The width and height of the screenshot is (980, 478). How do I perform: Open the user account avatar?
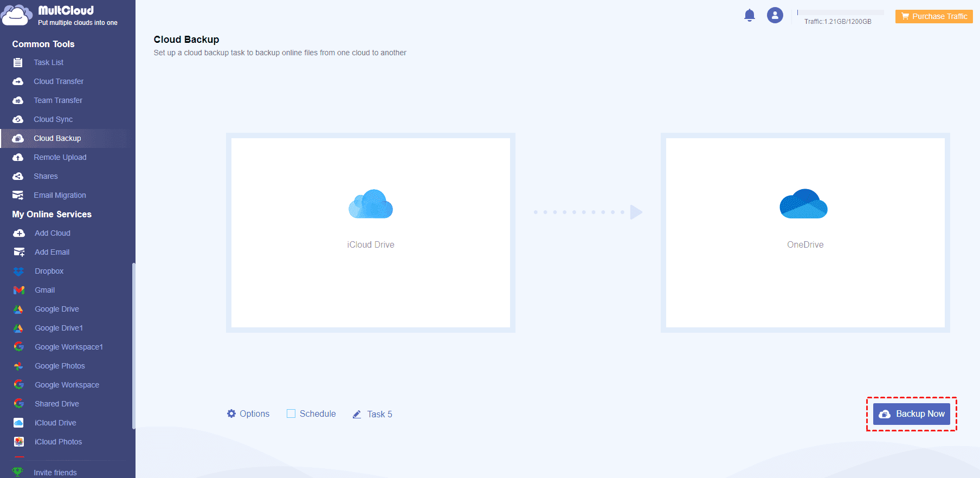(x=775, y=15)
